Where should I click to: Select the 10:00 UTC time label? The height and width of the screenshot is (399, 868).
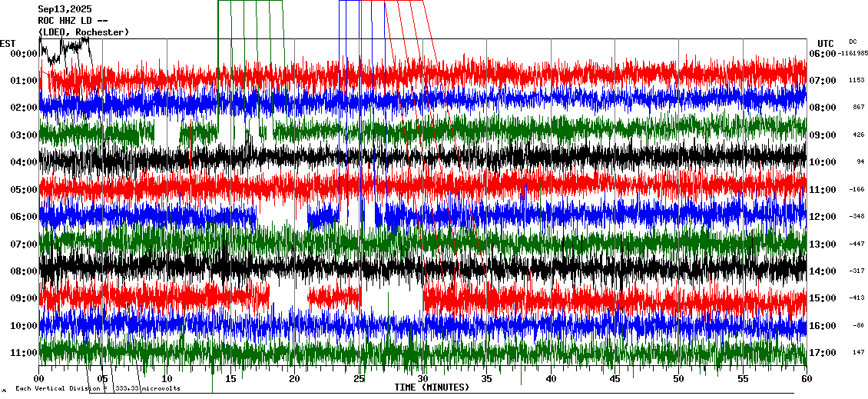coord(823,162)
